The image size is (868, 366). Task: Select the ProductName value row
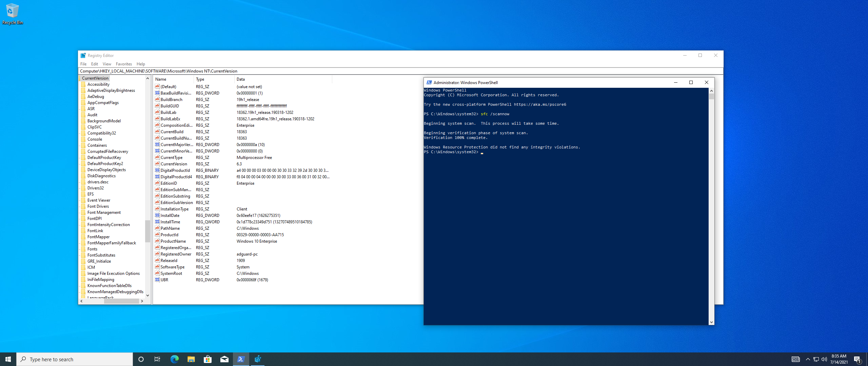pos(243,241)
